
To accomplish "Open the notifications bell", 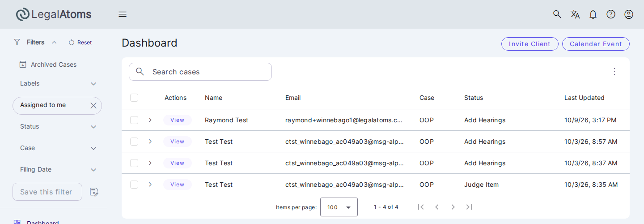I will pyautogui.click(x=593, y=14).
